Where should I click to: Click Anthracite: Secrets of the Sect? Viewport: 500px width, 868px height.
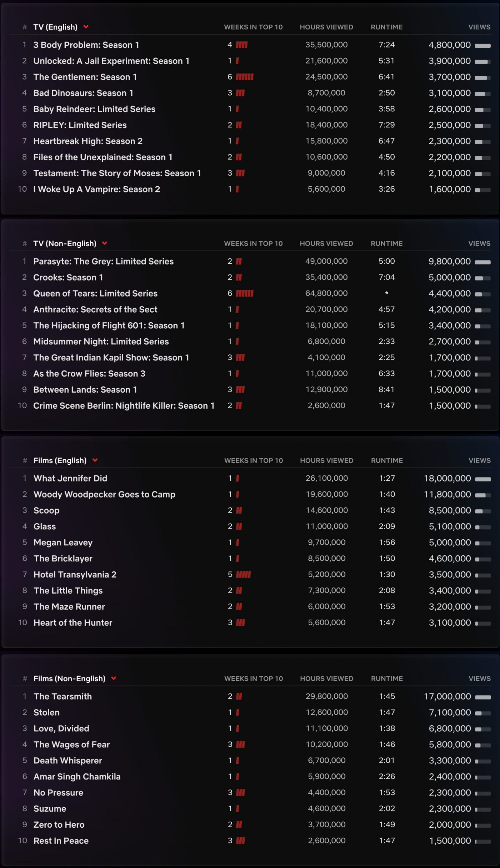click(95, 310)
